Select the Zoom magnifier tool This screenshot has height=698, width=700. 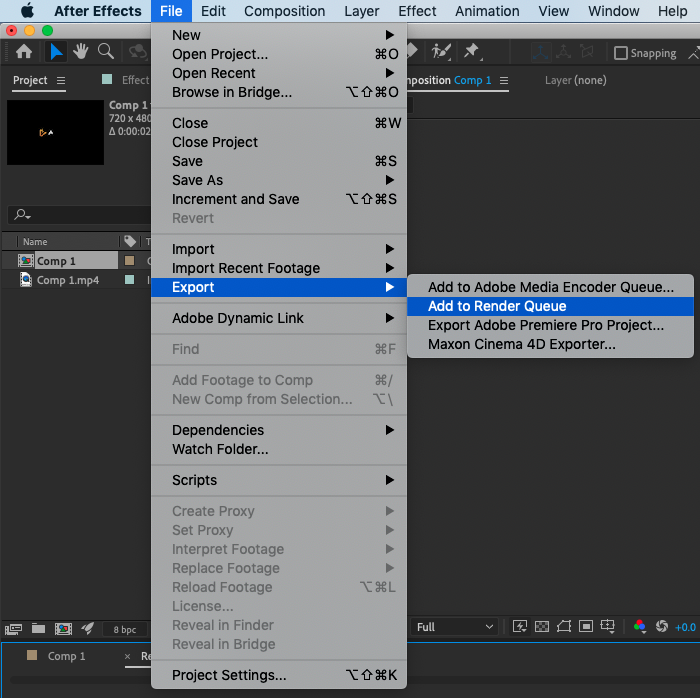[105, 51]
